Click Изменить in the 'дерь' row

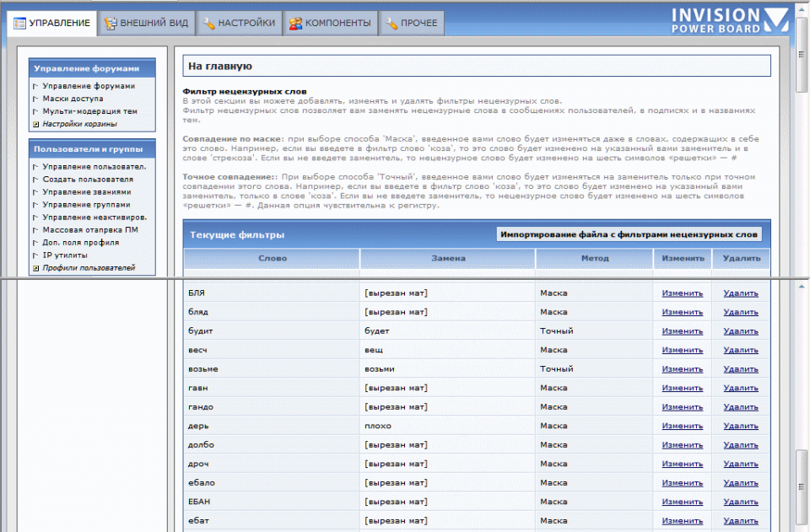682,426
